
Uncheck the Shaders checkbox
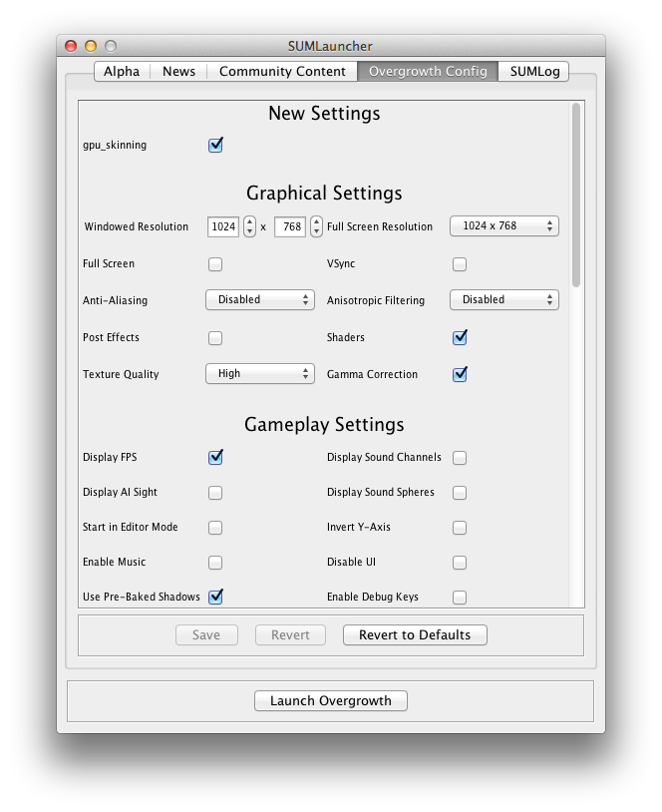click(460, 337)
